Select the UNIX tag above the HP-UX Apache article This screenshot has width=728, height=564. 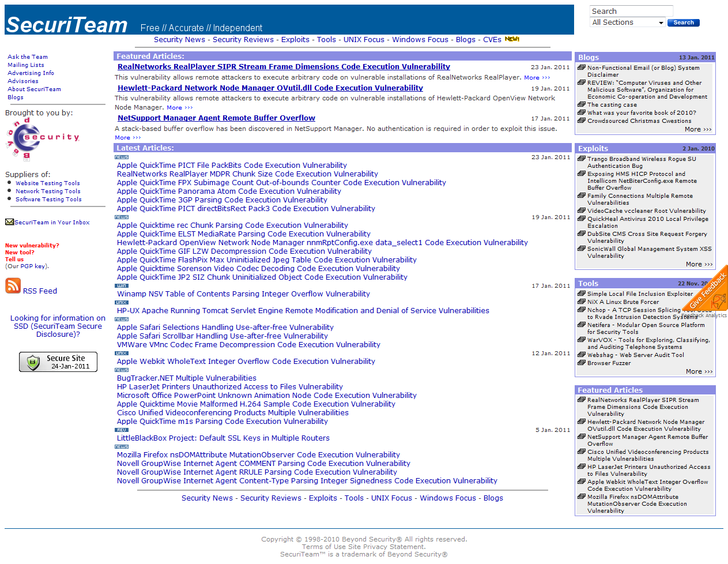coord(121,303)
